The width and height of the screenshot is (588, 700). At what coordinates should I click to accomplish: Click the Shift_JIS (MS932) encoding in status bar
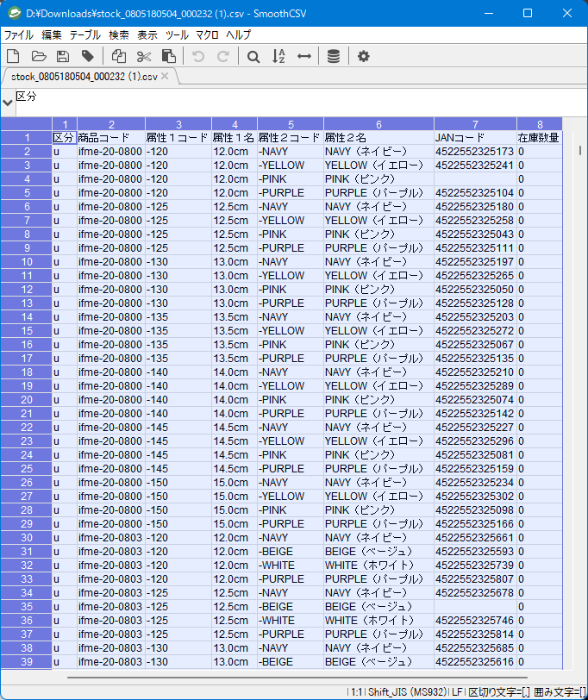pyautogui.click(x=404, y=691)
